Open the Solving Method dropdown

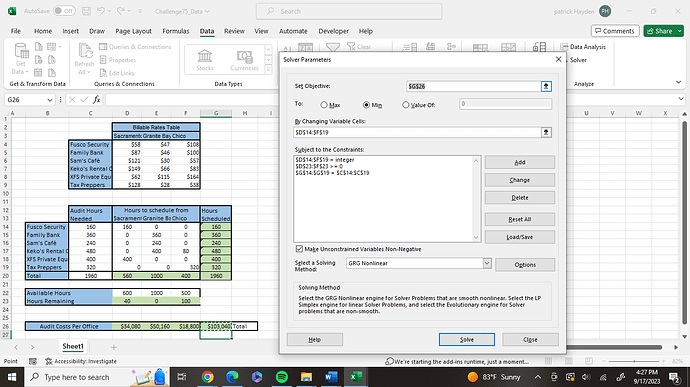487,263
